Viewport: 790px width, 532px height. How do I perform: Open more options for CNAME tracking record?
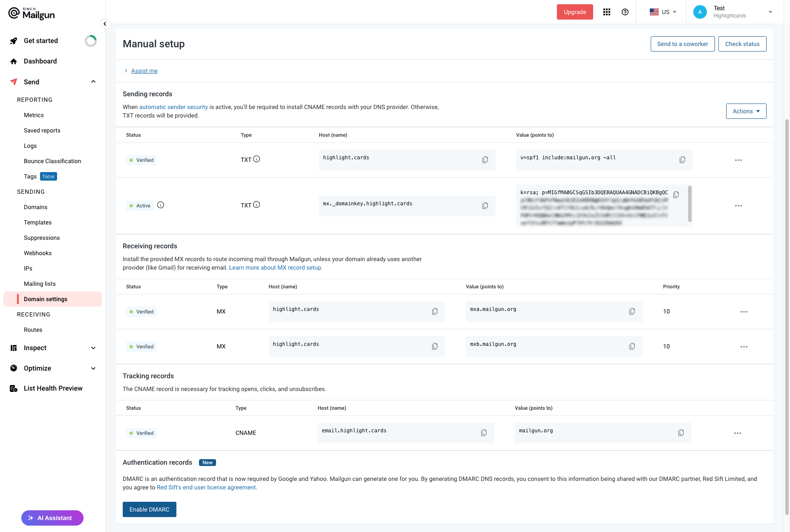737,433
